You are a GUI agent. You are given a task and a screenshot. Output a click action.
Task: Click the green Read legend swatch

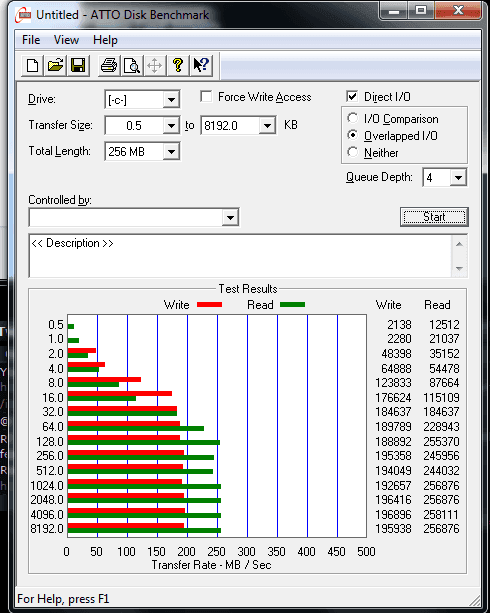(293, 305)
